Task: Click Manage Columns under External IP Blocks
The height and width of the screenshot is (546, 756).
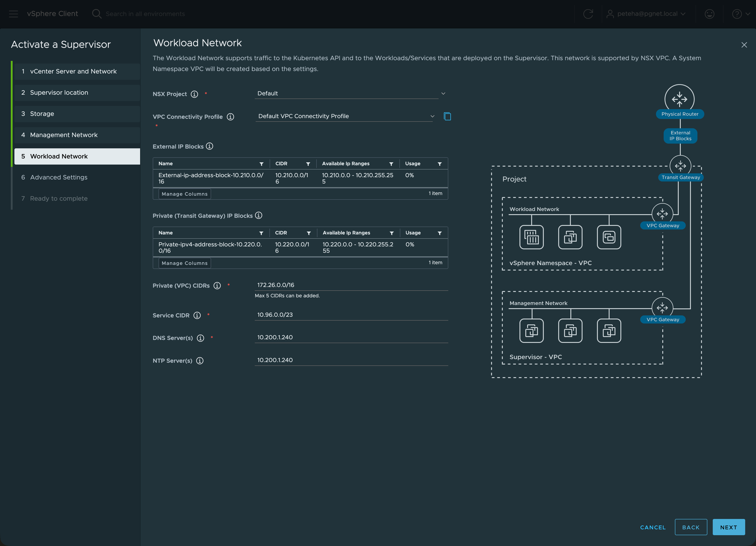Action: coord(185,194)
